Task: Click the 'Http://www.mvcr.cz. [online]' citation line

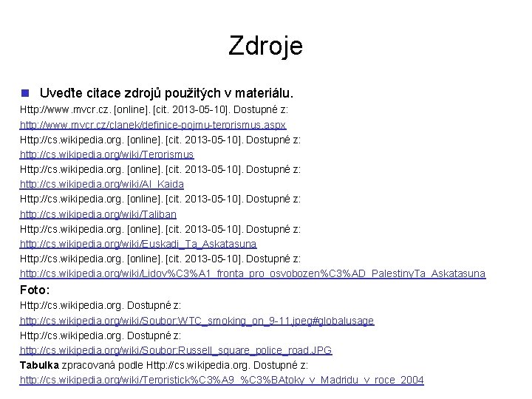Action: pyautogui.click(x=154, y=109)
